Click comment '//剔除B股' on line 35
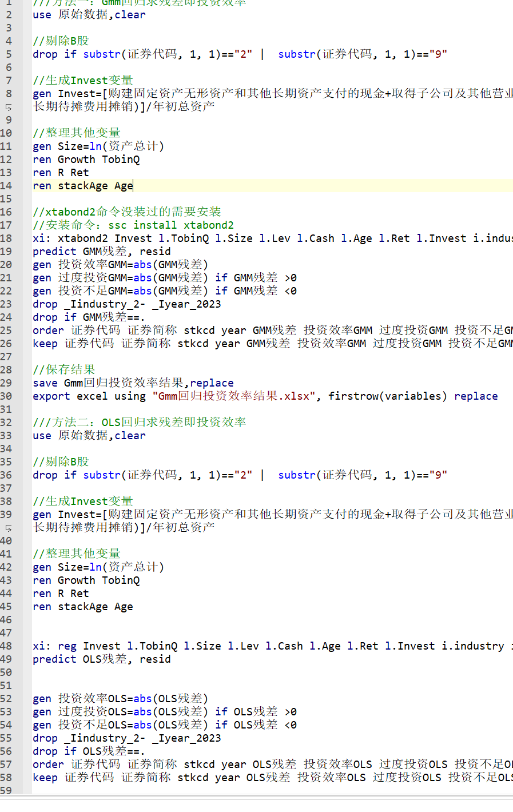The width and height of the screenshot is (513, 812). tap(61, 461)
